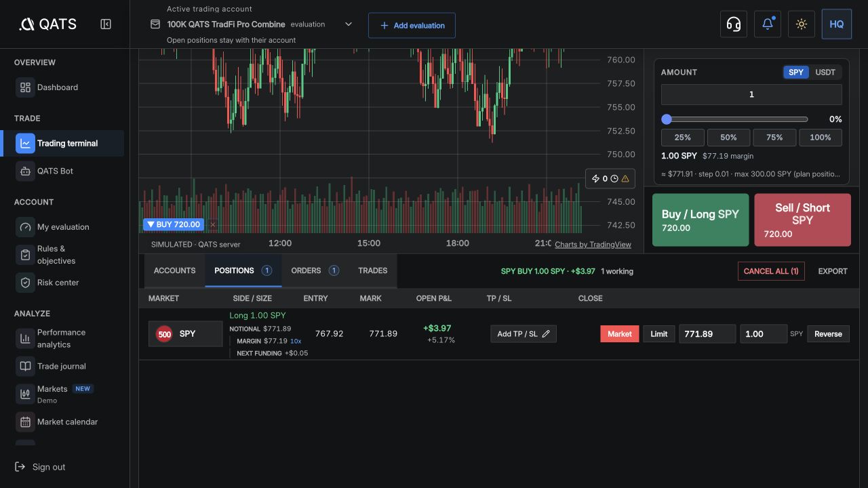Click the +$3.97 open P&L value
Image resolution: width=868 pixels, height=488 pixels.
(437, 328)
